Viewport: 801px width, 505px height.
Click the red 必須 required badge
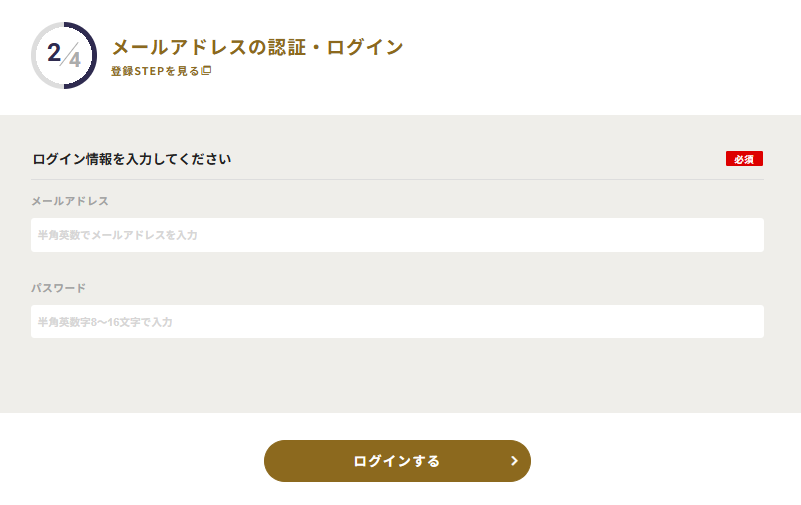tap(744, 159)
